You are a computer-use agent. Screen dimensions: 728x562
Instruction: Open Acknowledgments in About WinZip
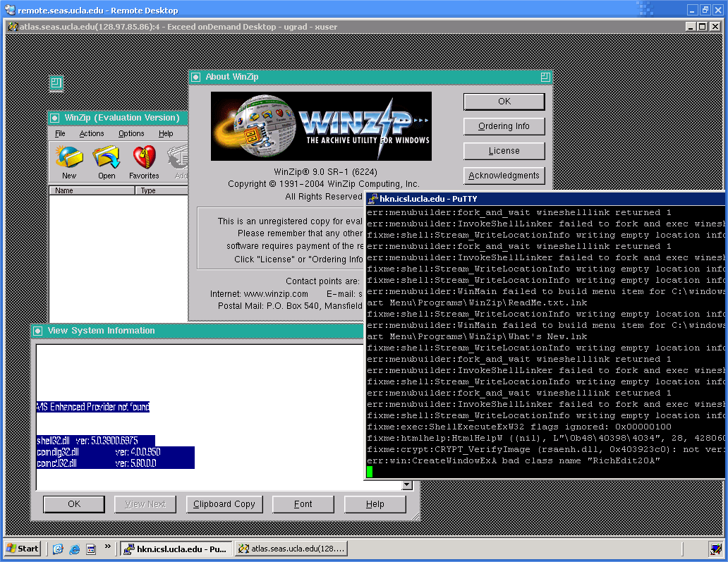(x=504, y=176)
